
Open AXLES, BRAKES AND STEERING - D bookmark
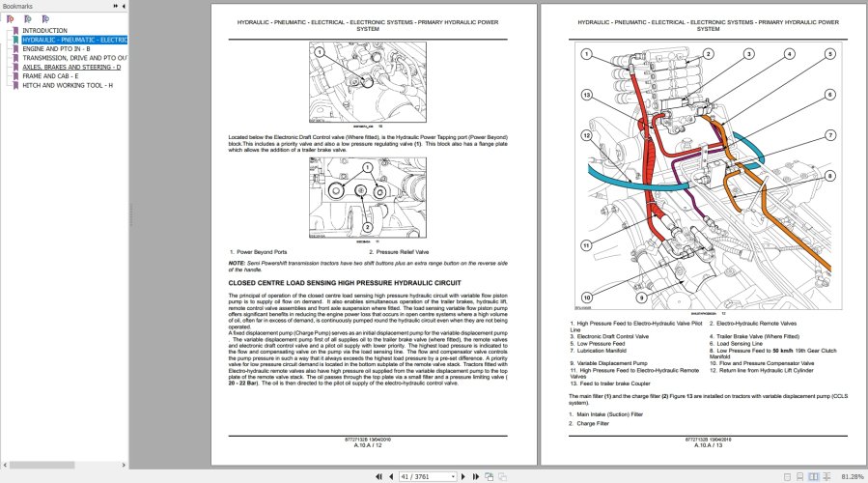71,67
